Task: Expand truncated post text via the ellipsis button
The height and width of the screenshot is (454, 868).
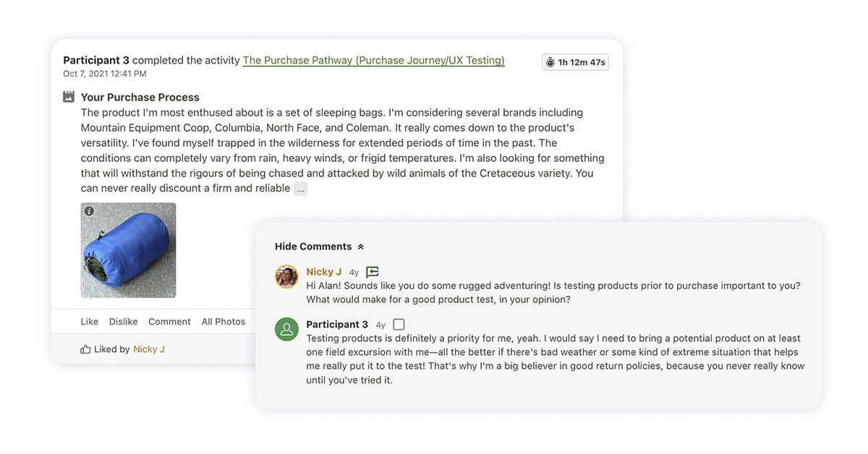Action: (x=301, y=189)
